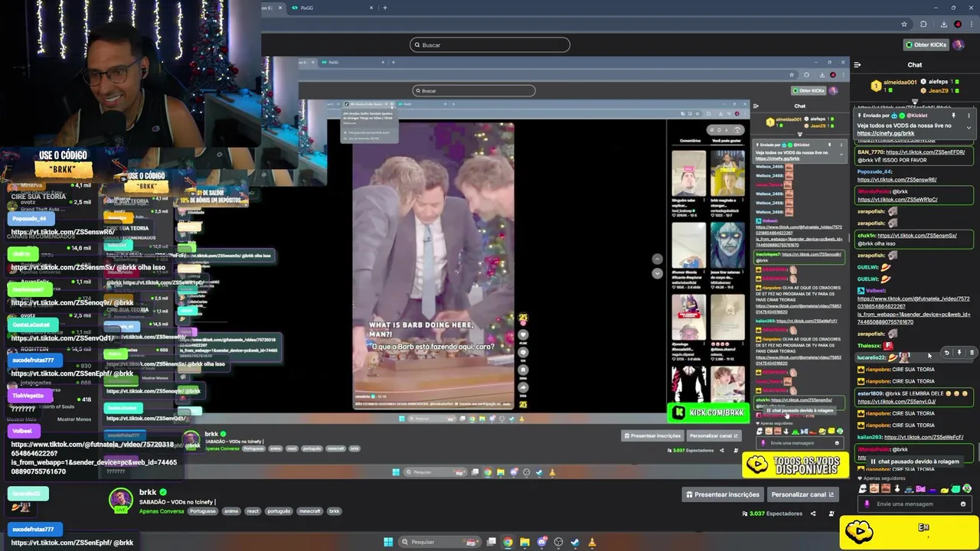Switch to TikTok 'Você pode gostar' tab
Image resolution: width=980 pixels, height=551 pixels.
(727, 141)
